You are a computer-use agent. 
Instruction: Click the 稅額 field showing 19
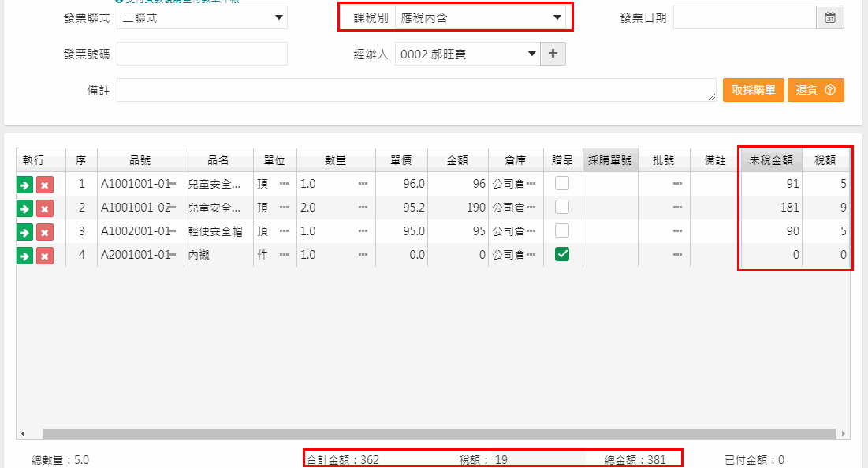click(x=538, y=459)
